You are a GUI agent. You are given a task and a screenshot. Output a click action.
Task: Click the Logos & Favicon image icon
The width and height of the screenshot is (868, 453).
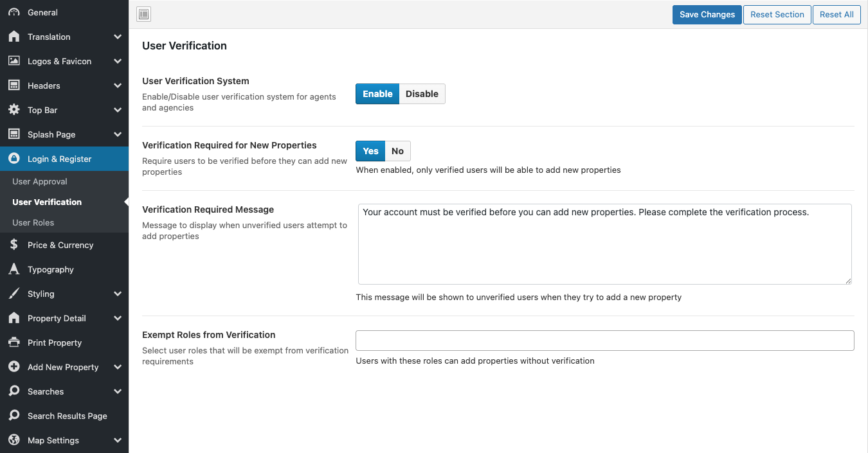click(14, 61)
